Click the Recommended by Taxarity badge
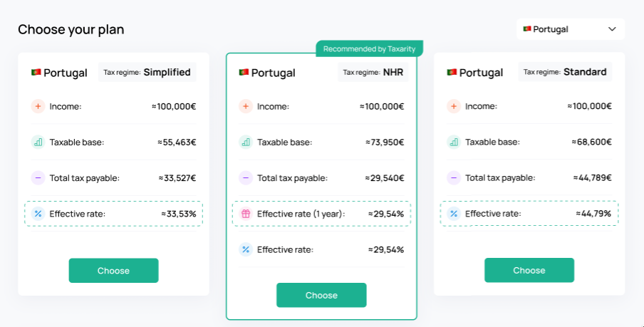 click(369, 48)
